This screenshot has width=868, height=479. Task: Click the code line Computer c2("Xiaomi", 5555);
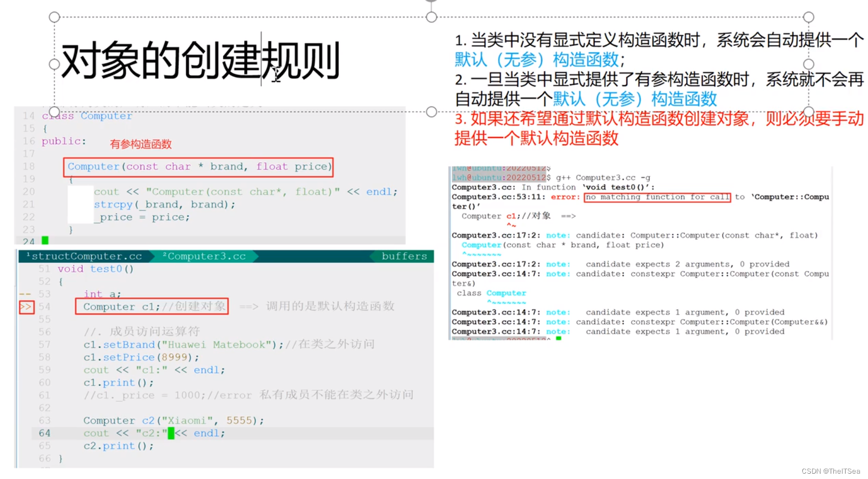(x=173, y=420)
